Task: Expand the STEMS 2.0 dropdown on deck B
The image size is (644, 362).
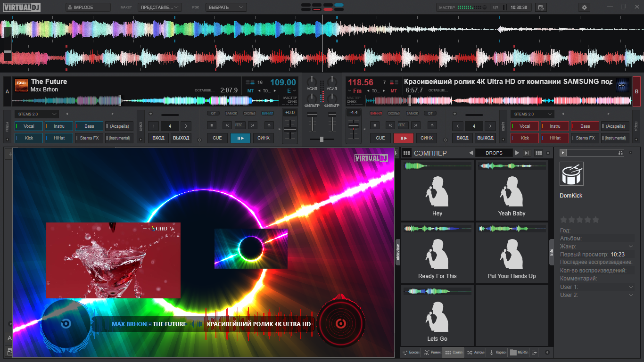Action: [x=533, y=114]
